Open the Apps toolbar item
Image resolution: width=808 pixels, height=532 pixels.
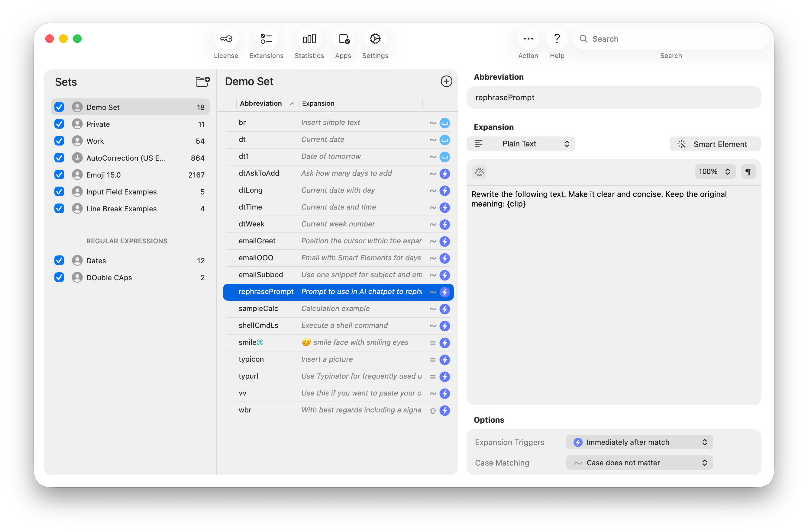click(343, 39)
